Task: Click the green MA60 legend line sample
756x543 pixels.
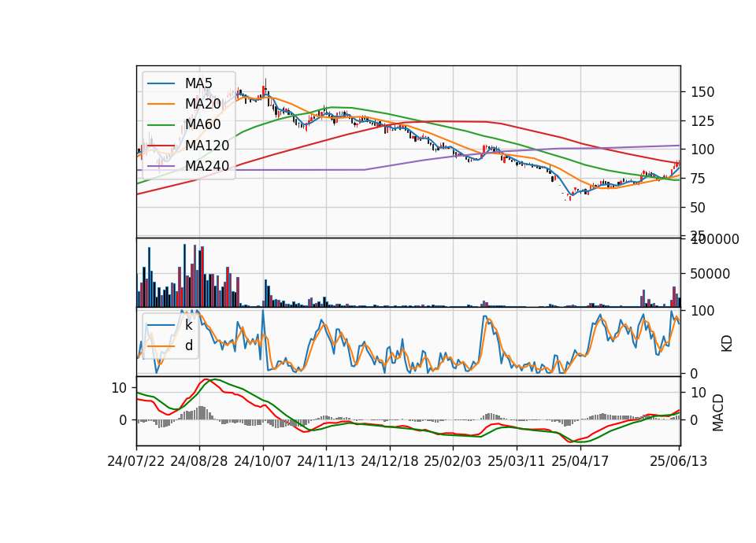Action: (161, 125)
